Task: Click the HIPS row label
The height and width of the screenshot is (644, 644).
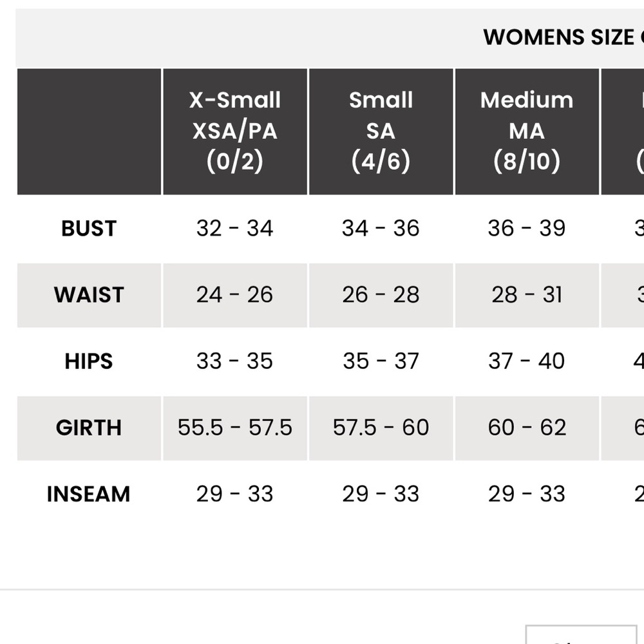Action: click(89, 361)
